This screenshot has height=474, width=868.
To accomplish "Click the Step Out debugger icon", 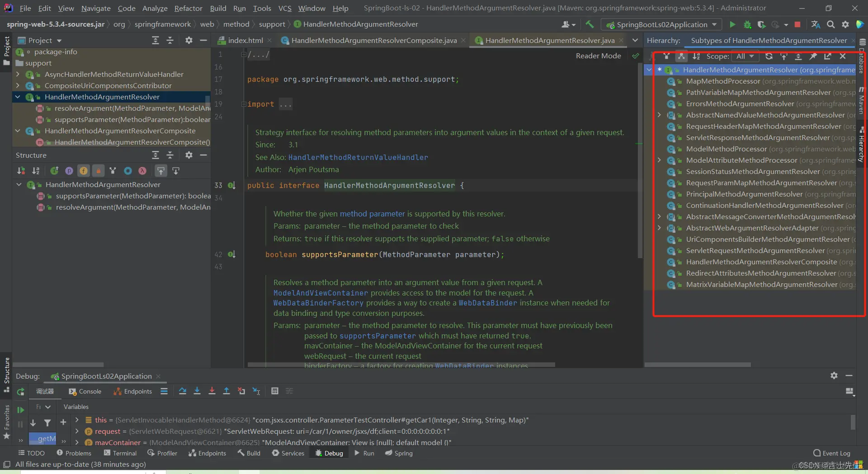I will 226,391.
